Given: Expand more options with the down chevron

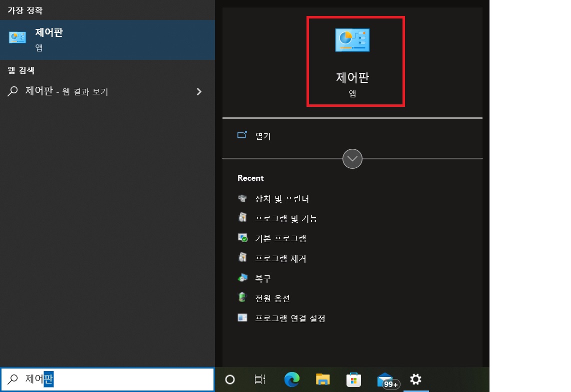Looking at the screenshot, I should (352, 159).
